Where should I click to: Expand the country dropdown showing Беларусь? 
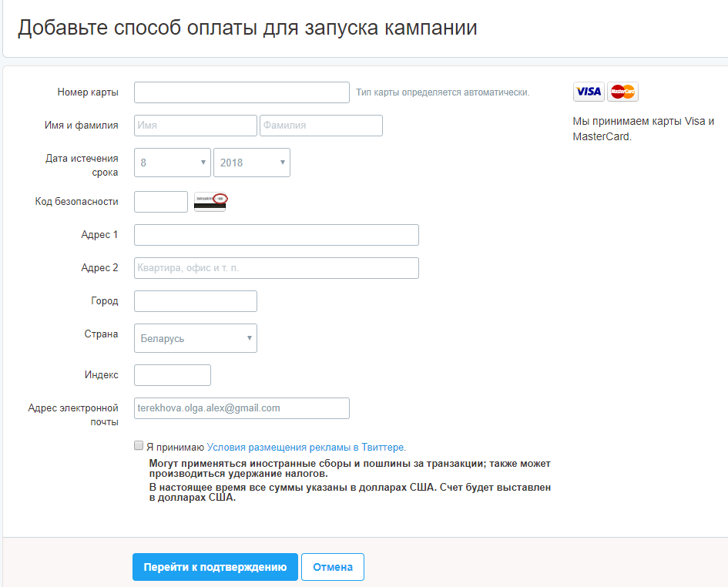pyautogui.click(x=196, y=338)
